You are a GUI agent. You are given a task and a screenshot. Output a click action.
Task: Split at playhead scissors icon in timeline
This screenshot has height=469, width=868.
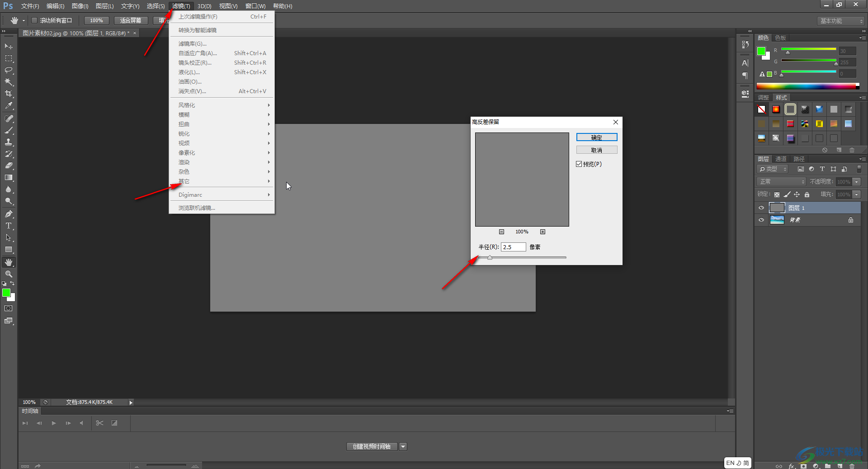(x=100, y=423)
